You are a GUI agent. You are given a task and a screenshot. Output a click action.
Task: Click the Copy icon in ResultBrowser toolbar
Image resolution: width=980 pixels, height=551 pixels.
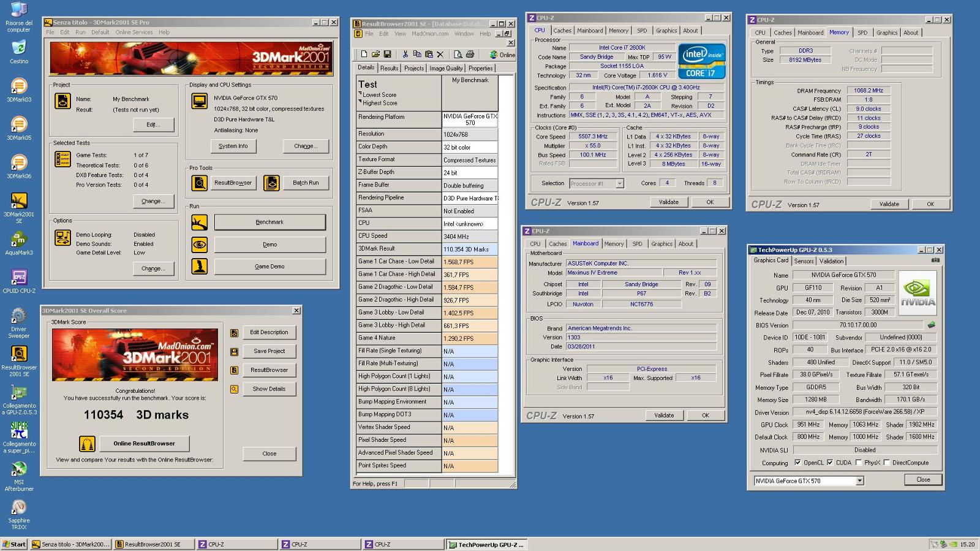(417, 55)
